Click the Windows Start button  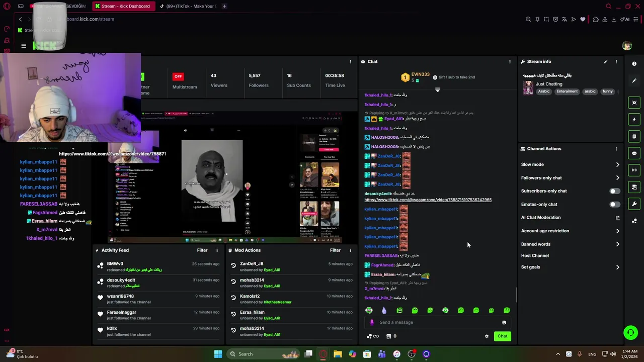218,354
